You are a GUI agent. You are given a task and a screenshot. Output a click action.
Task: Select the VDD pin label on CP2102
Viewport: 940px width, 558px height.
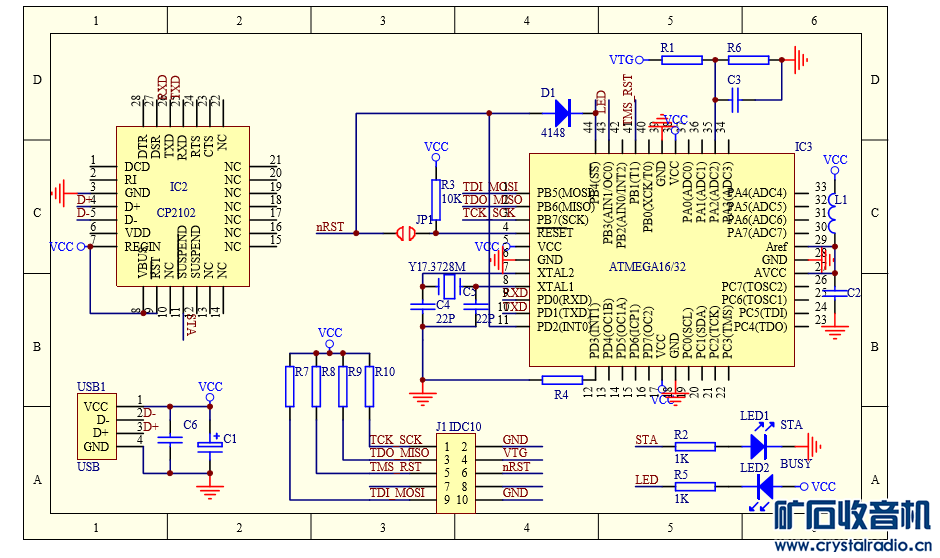point(137,233)
